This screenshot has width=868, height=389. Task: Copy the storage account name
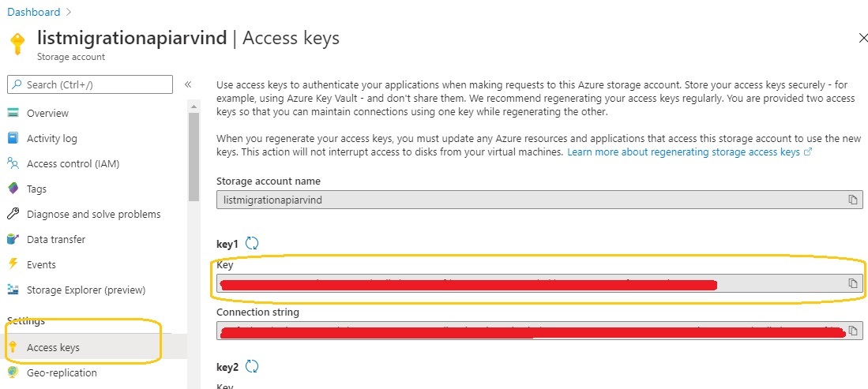coord(852,200)
